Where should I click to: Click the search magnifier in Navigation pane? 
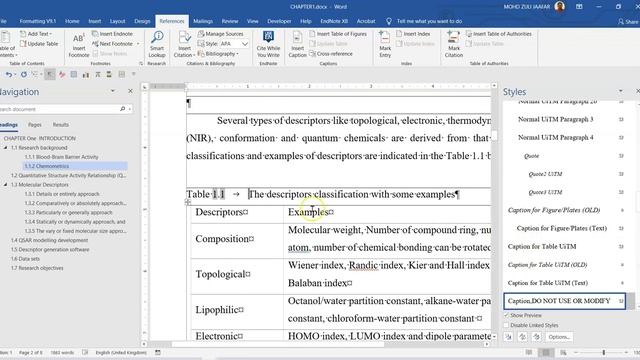[122, 109]
